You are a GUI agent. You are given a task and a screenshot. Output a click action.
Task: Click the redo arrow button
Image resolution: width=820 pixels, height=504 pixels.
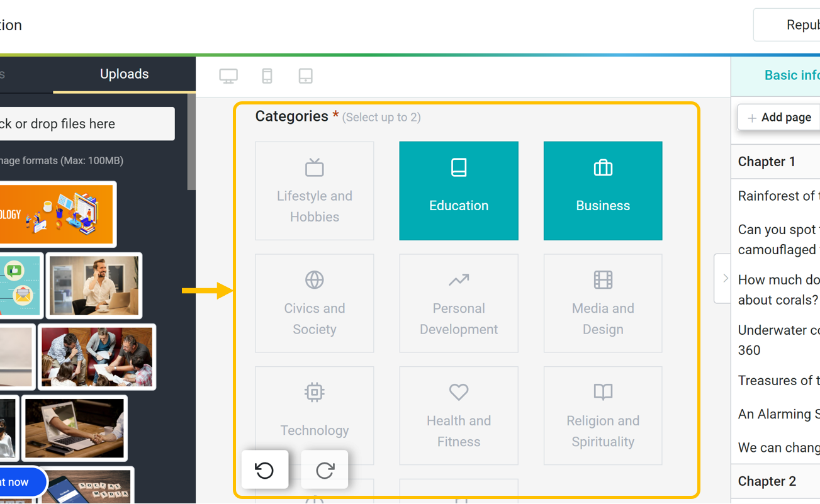click(325, 469)
